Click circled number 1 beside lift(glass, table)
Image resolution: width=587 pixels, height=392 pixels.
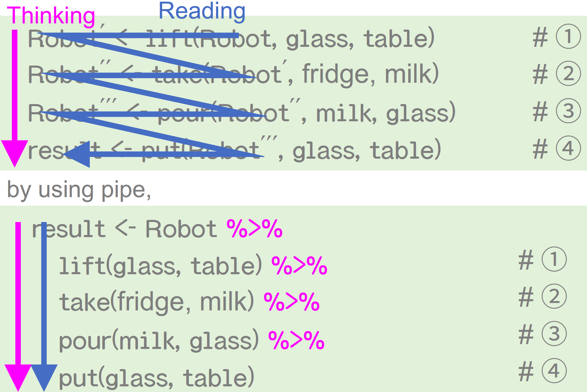coord(554,259)
